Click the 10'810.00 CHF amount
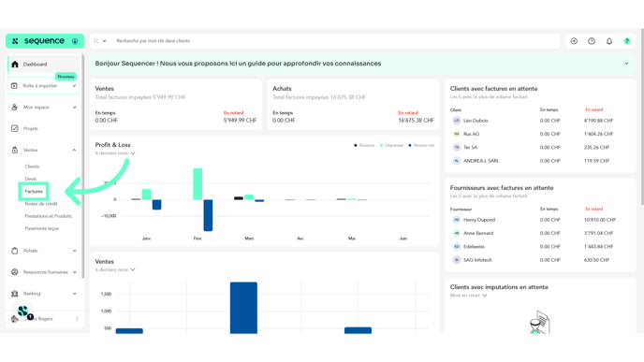The width and height of the screenshot is (644, 362). 600,220
